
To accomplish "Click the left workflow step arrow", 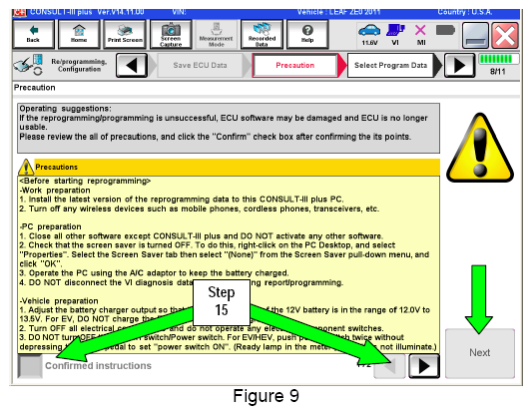I will tap(132, 65).
